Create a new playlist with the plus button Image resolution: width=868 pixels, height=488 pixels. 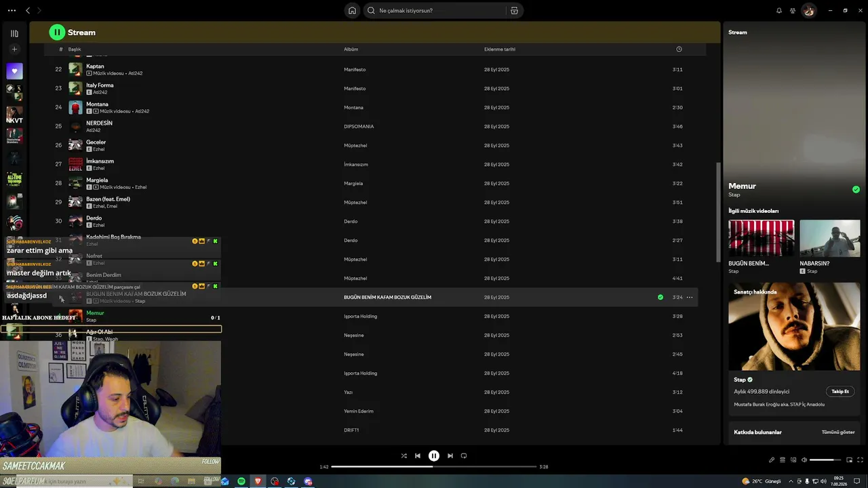pyautogui.click(x=14, y=49)
